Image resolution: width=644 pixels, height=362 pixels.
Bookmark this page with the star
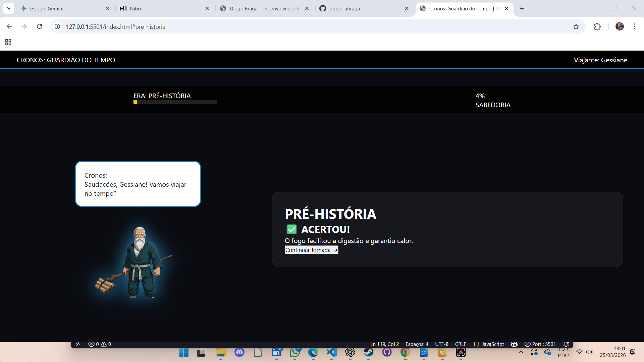576,26
